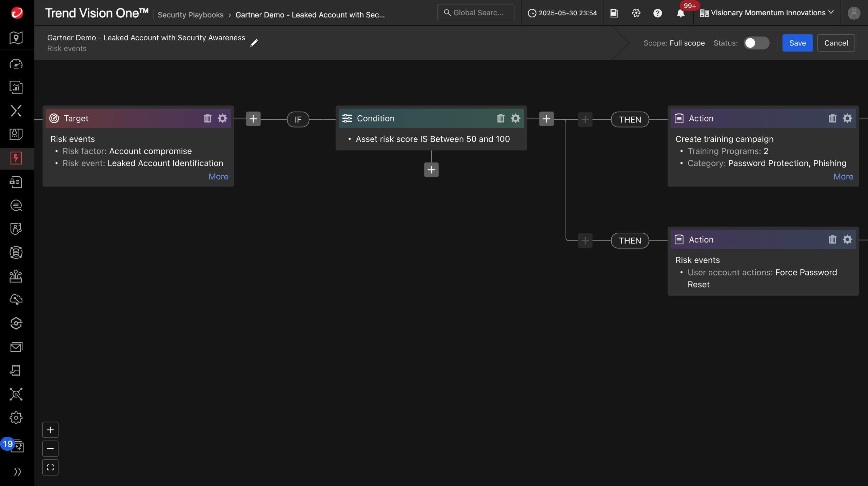This screenshot has height=486, width=868.
Task: Expand the left navigation sidebar chevrons
Action: (x=17, y=471)
